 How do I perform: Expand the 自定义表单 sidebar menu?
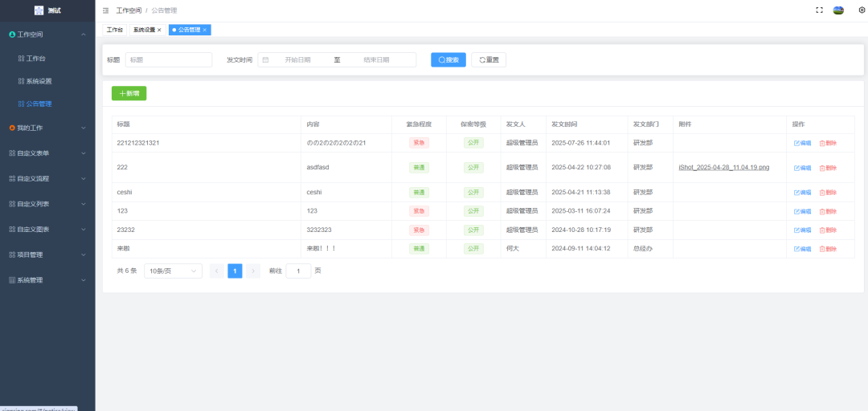pyautogui.click(x=47, y=153)
